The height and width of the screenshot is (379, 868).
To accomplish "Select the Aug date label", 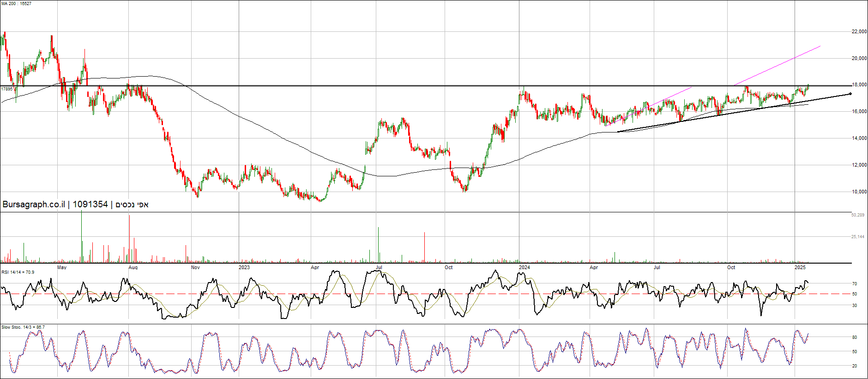I will tap(133, 267).
